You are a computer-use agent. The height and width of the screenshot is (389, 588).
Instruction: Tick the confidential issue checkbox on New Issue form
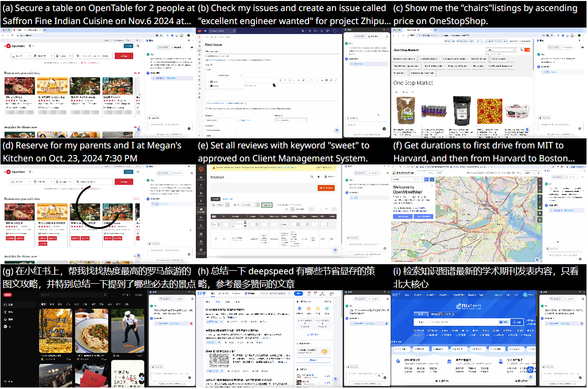206,108
